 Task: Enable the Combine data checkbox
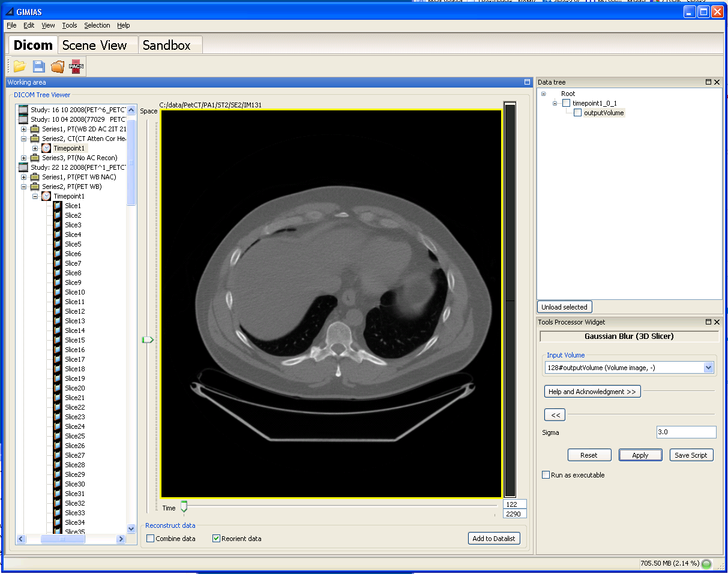[x=151, y=539]
